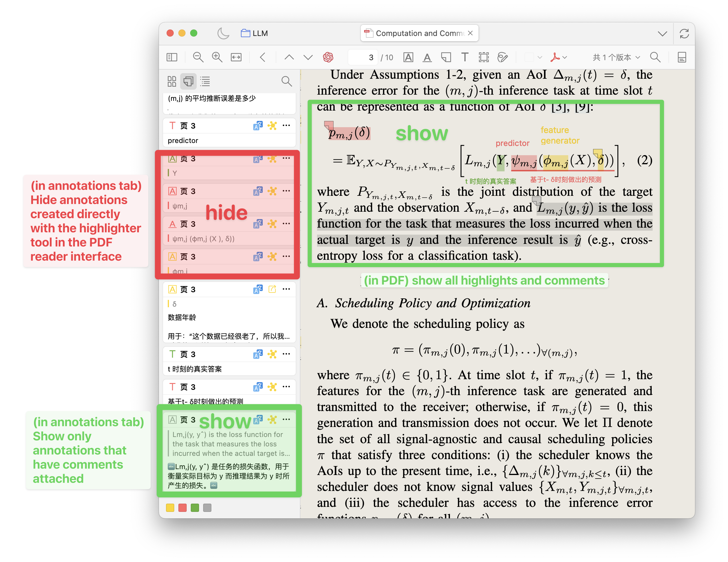Toggle the grey color filter swatch
The image size is (728, 562).
(207, 508)
